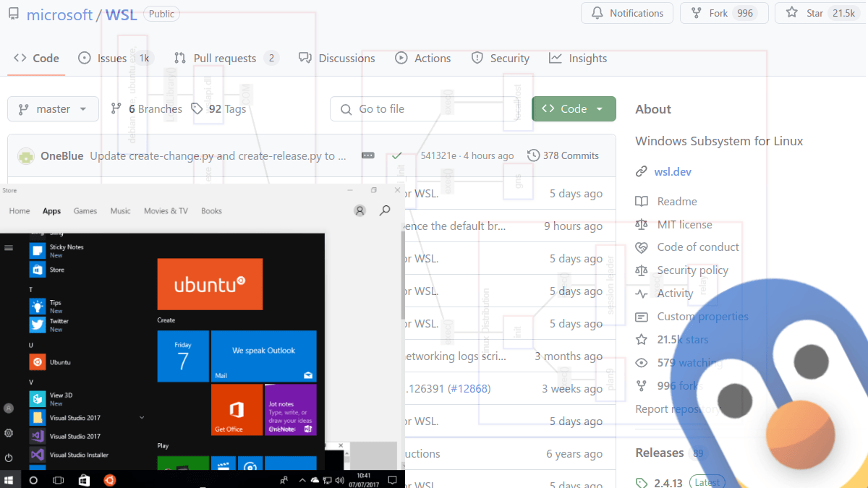Expand the Start menu hamburger icon
Viewport: 868px width, 488px height.
(9, 248)
